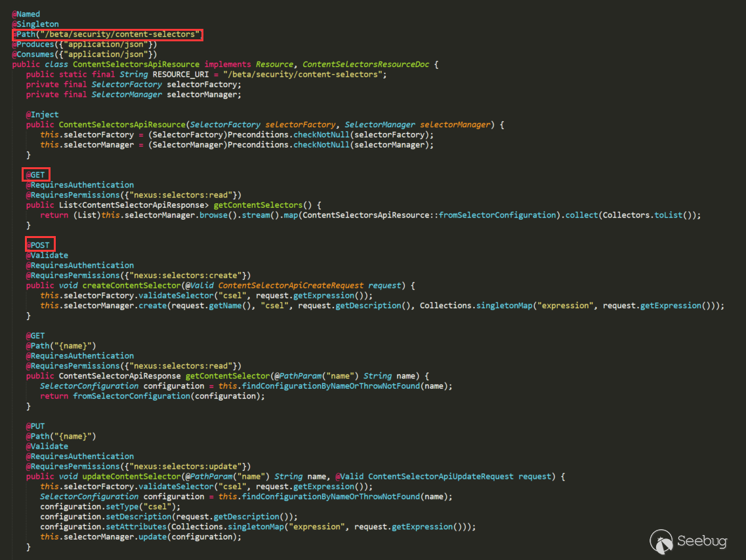Click the @Inject annotation
The image size is (746, 560).
tap(43, 115)
